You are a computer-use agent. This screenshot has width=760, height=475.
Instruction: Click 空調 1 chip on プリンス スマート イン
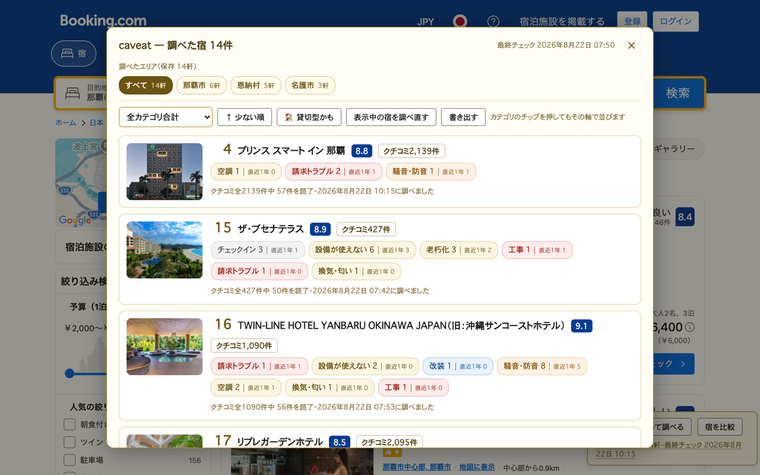(x=246, y=172)
